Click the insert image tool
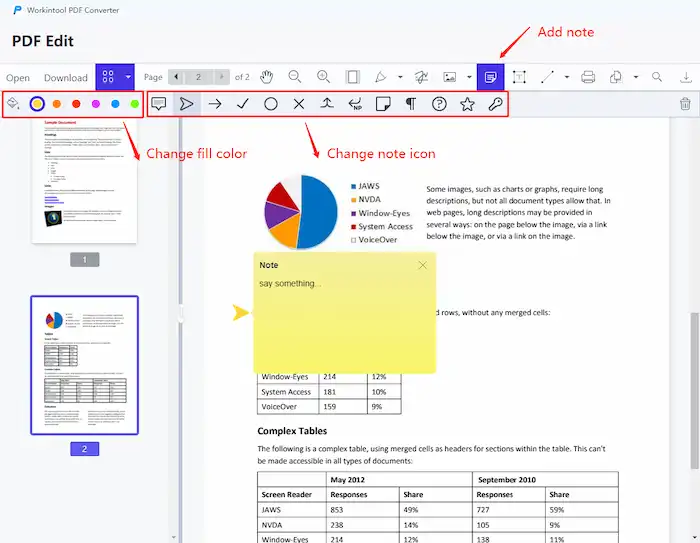700x543 pixels. pos(450,77)
